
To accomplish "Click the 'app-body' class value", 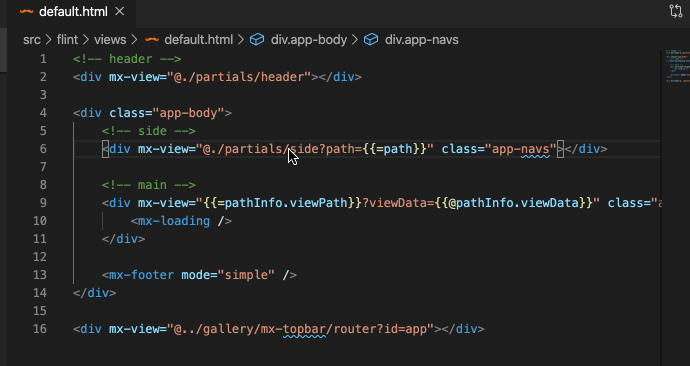I will (188, 113).
